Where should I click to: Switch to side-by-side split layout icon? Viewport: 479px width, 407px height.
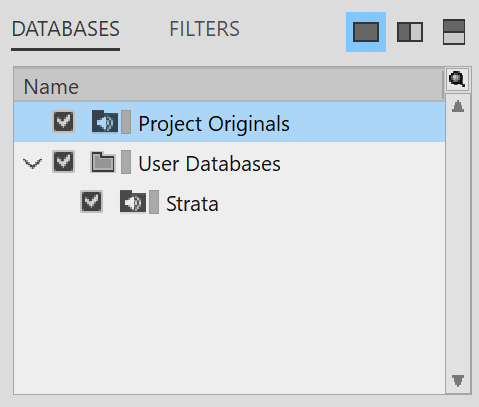[x=410, y=32]
